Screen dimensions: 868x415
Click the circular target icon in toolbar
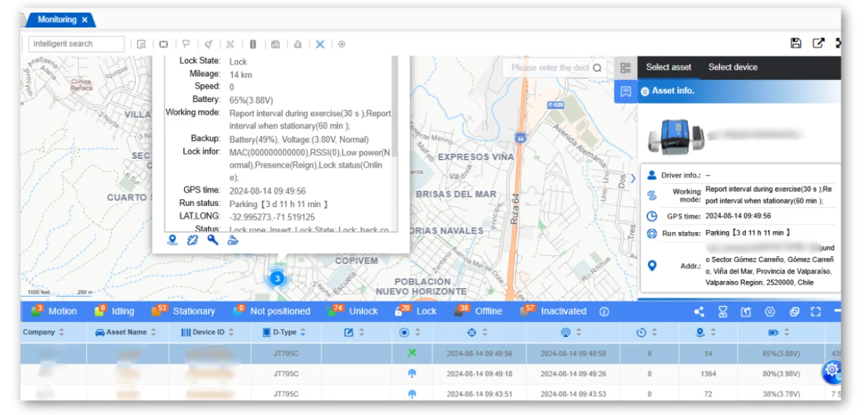[342, 44]
